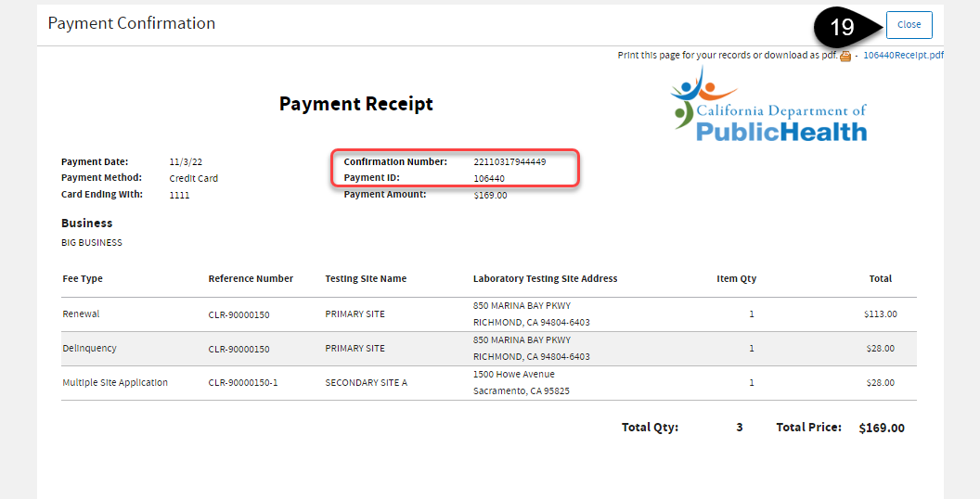Click the SECONDARY SITE A cell
The image size is (980, 499).
(367, 383)
